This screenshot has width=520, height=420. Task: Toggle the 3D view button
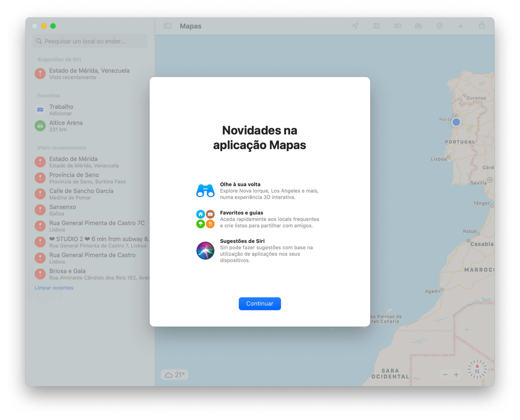[x=397, y=26]
